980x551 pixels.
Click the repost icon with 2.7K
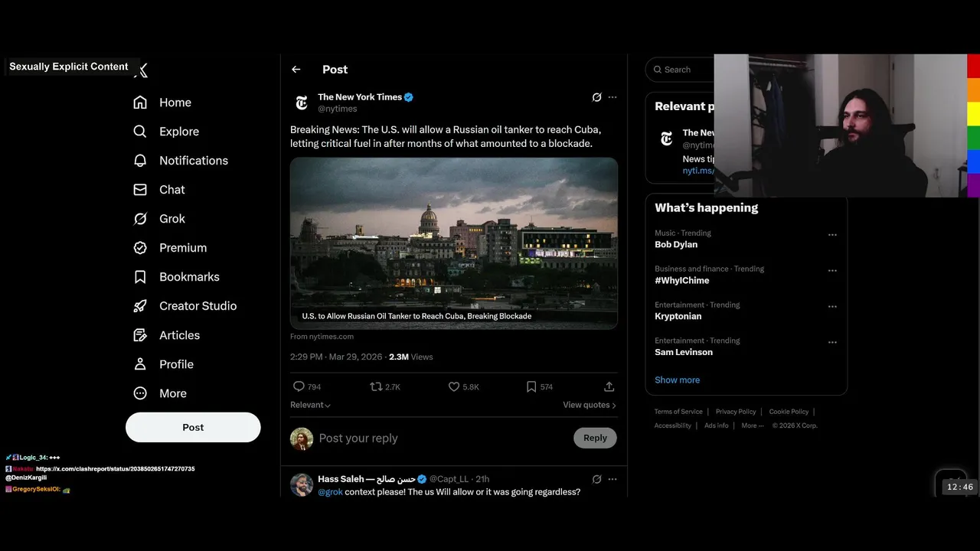click(x=376, y=386)
